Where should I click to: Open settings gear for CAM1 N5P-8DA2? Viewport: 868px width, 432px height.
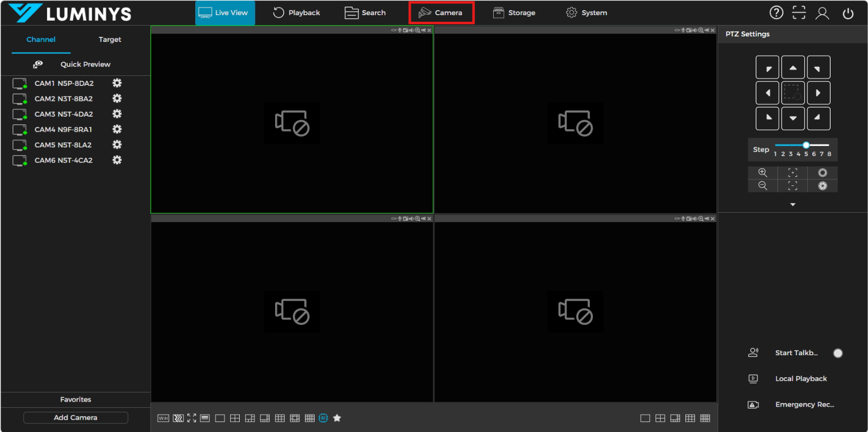(x=117, y=83)
